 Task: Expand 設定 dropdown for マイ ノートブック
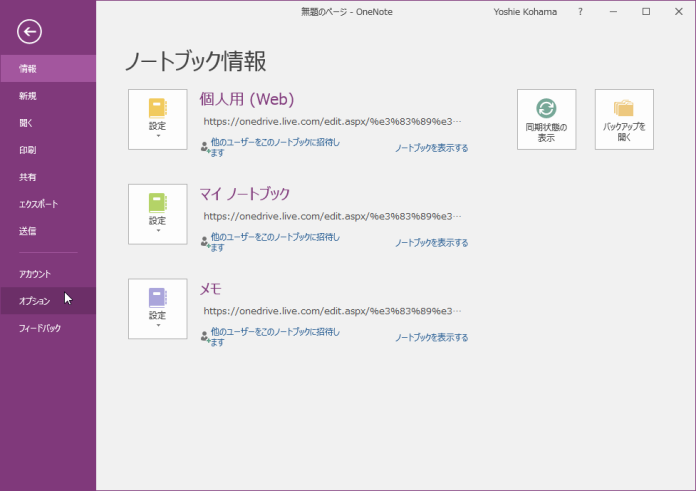coord(157,214)
